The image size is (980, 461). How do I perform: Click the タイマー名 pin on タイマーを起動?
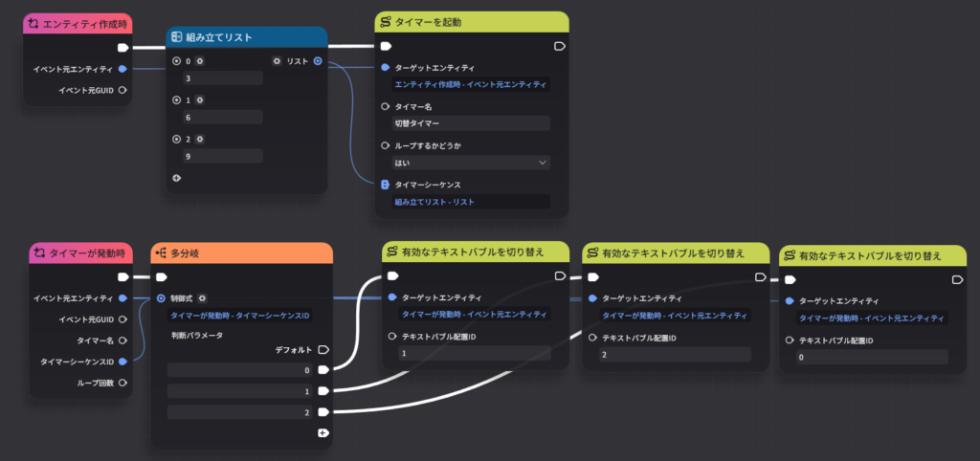click(x=386, y=107)
